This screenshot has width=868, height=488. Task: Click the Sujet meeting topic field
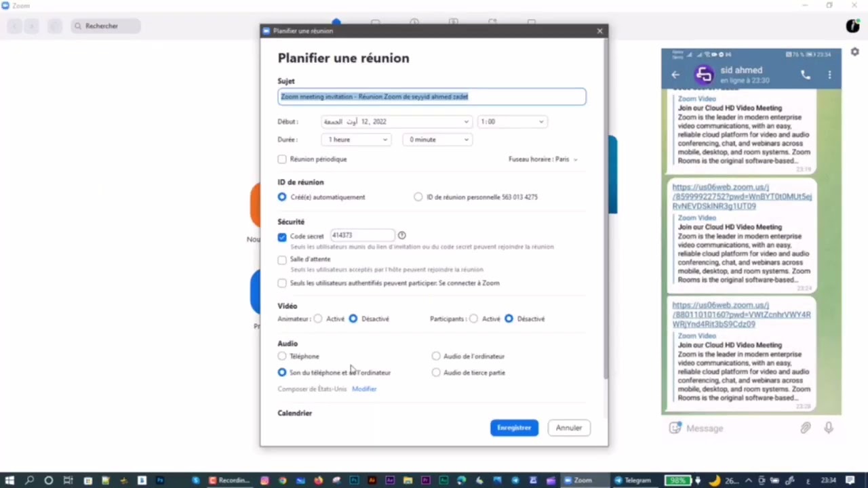(x=432, y=97)
